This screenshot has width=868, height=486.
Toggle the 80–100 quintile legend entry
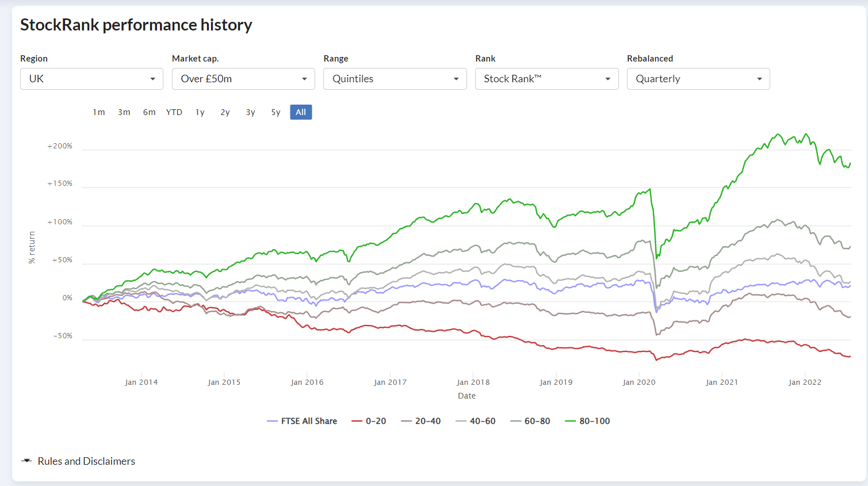(588, 421)
